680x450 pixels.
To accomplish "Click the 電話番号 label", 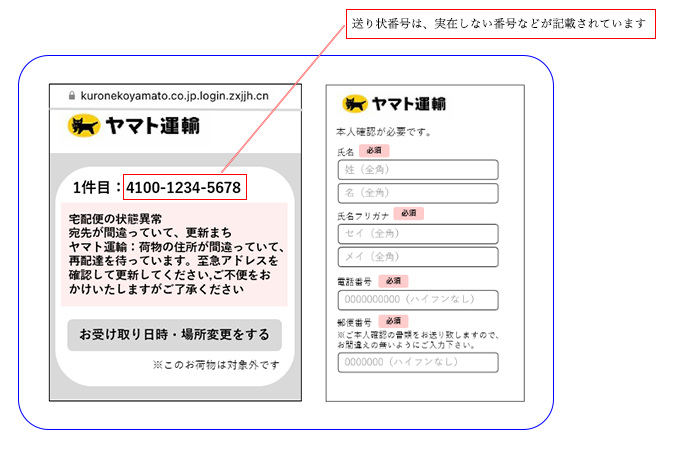I will pos(354,282).
